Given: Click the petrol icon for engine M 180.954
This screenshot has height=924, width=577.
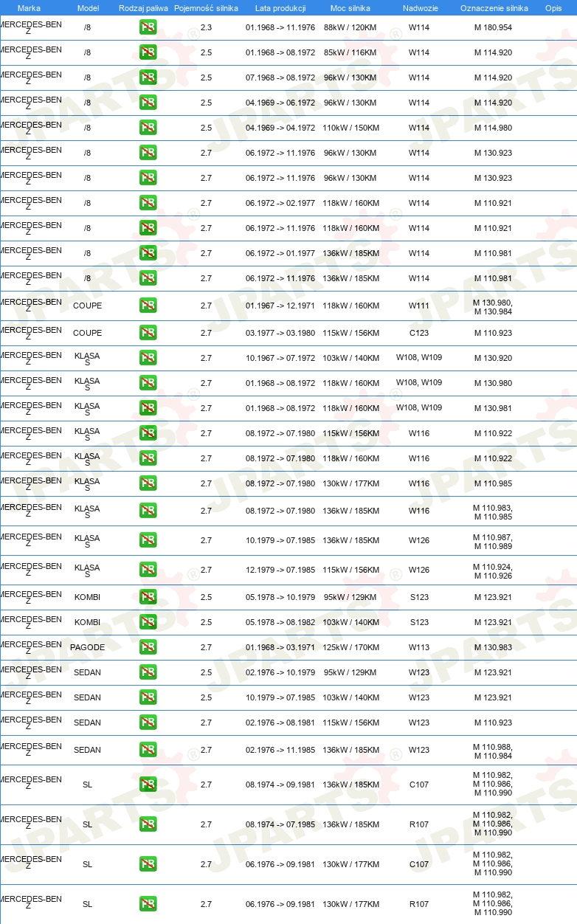Looking at the screenshot, I should (148, 28).
